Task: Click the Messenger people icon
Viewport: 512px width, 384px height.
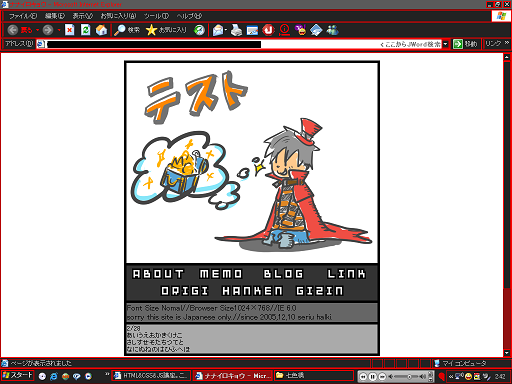Action: coord(332,30)
